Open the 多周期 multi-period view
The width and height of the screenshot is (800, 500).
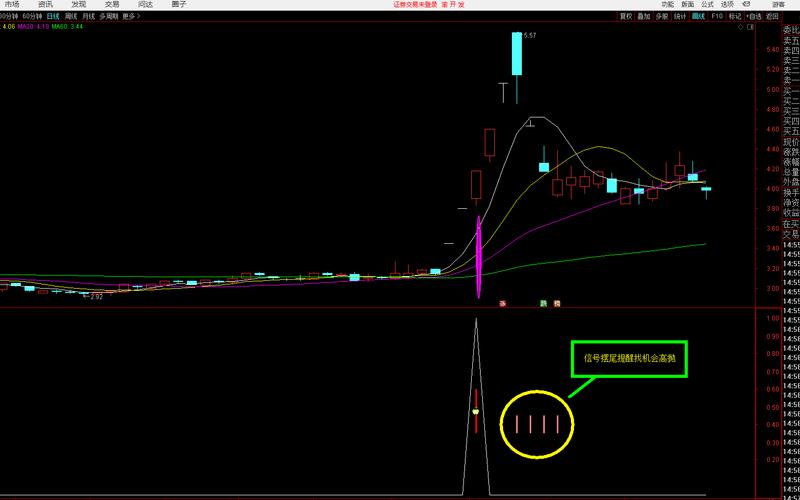click(x=109, y=17)
